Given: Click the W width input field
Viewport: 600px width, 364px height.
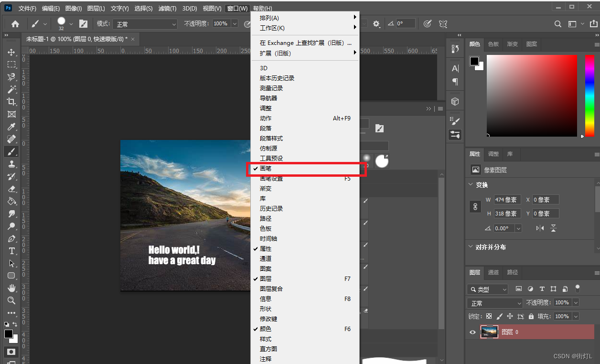Looking at the screenshot, I should 507,200.
